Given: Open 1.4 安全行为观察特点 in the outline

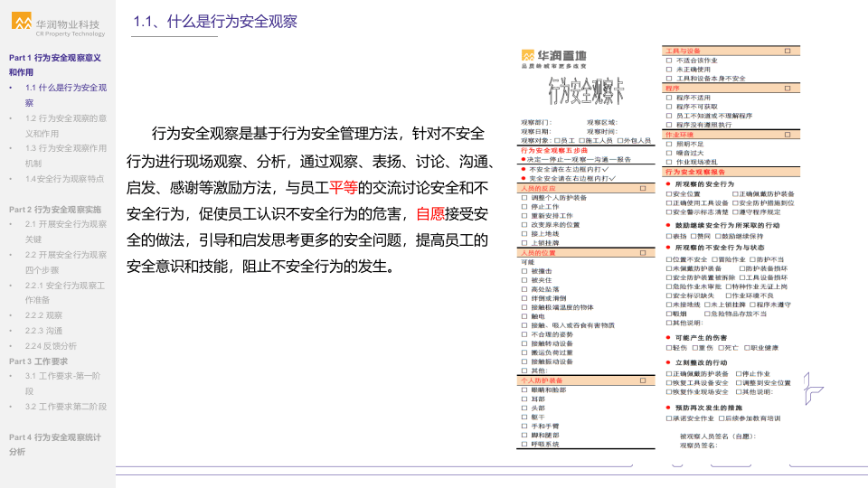Looking at the screenshot, I should coord(64,179).
